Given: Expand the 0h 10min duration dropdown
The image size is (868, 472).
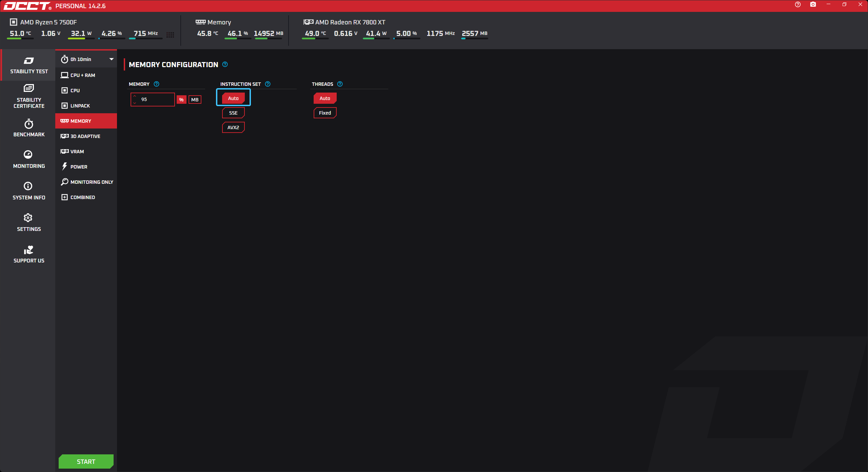Looking at the screenshot, I should pyautogui.click(x=111, y=59).
